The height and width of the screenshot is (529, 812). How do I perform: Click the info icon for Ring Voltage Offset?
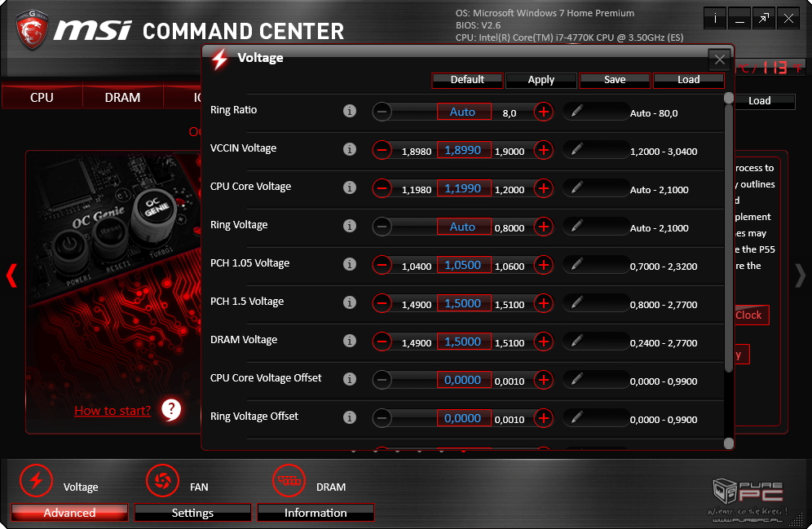pos(350,417)
